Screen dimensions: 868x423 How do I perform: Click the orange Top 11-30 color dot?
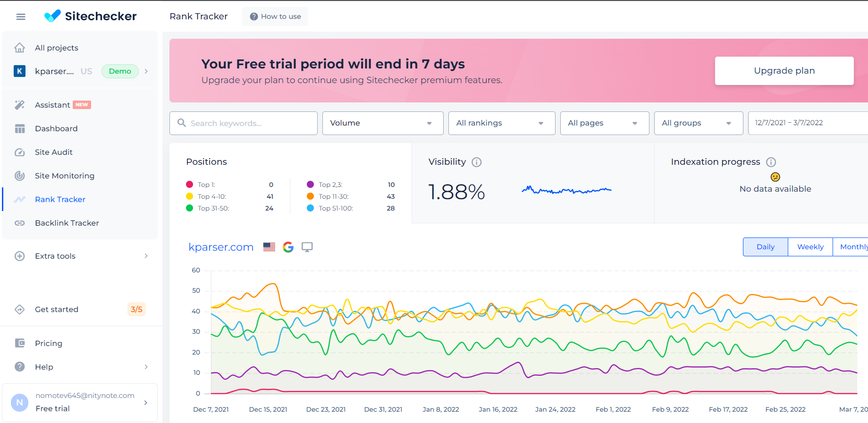point(311,196)
